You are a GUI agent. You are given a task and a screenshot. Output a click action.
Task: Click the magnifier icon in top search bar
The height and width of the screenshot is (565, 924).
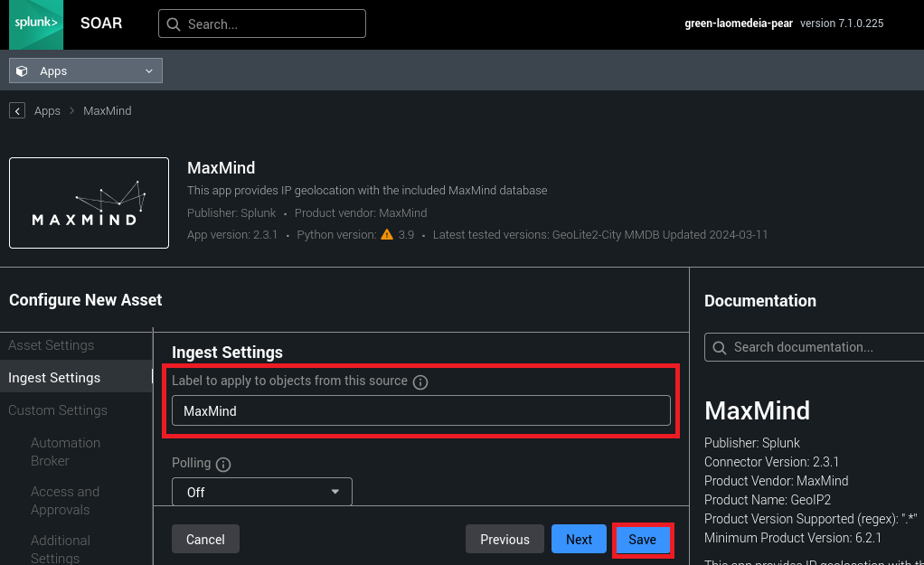tap(173, 24)
